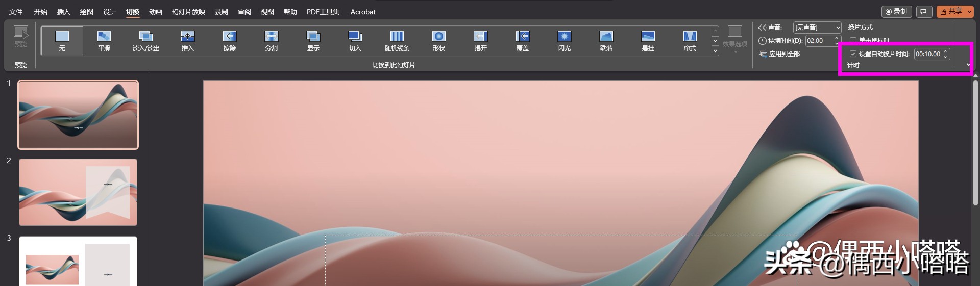Screen dimensions: 980x286
Task: Select slide 1 thumbnail
Action: pos(78,115)
